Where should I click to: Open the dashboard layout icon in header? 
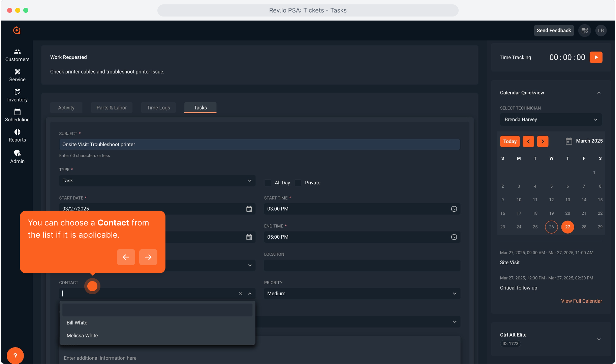585,31
